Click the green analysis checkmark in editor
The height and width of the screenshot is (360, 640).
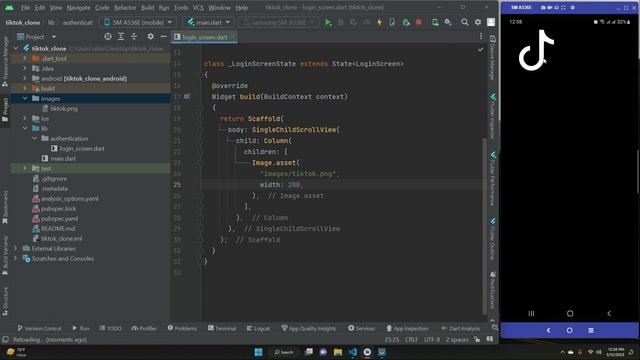tap(480, 50)
